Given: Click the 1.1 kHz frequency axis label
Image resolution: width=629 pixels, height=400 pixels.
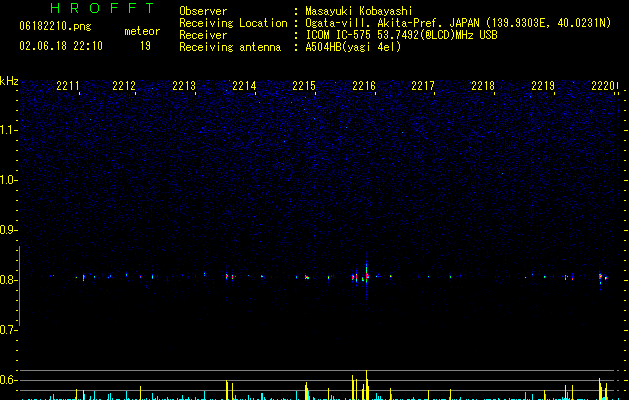Looking at the screenshot, I should 8,130.
